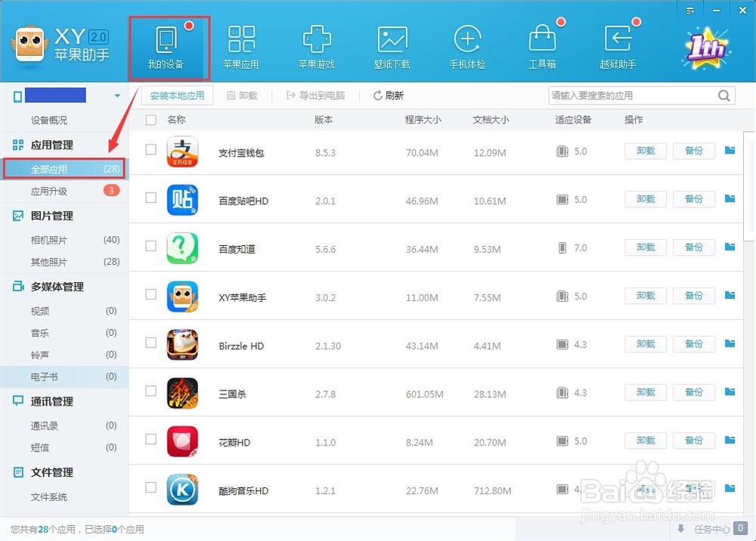Open folder icon for XY苹果助手 row

730,295
